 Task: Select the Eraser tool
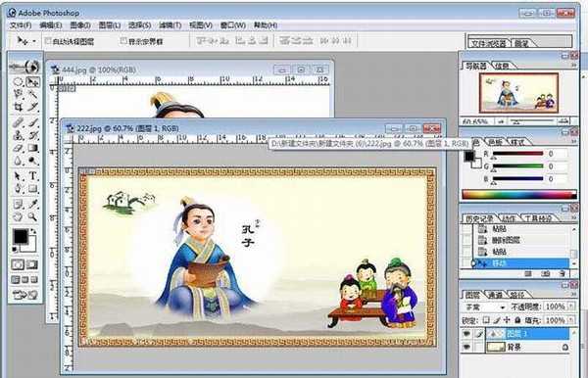[18, 148]
